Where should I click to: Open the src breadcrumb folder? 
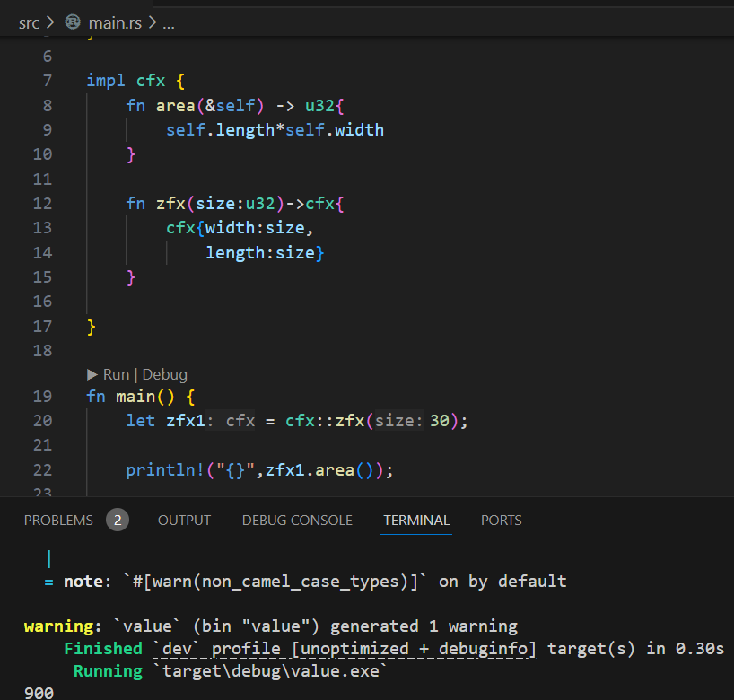(29, 23)
